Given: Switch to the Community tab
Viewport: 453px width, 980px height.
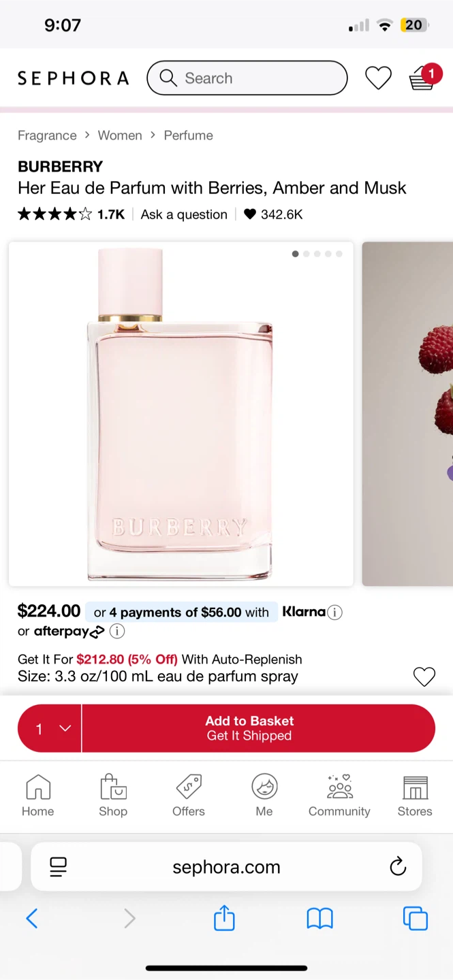Looking at the screenshot, I should click(339, 795).
